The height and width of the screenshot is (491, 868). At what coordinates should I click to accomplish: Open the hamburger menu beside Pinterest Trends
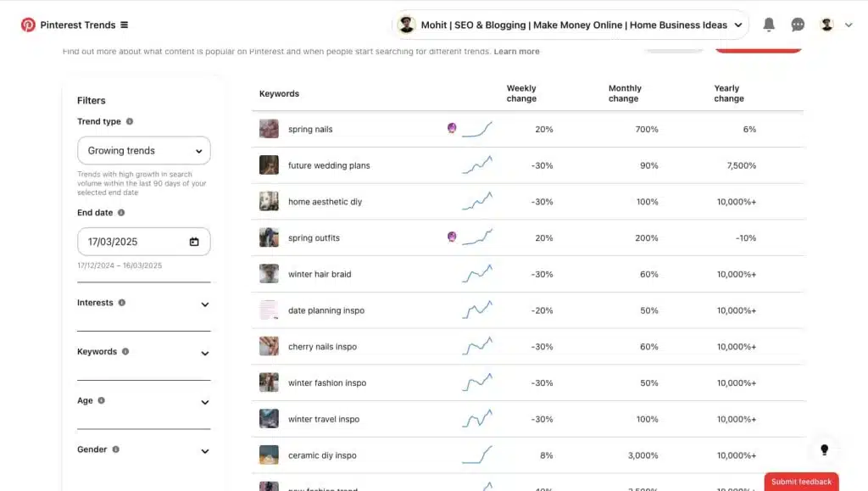pyautogui.click(x=124, y=25)
